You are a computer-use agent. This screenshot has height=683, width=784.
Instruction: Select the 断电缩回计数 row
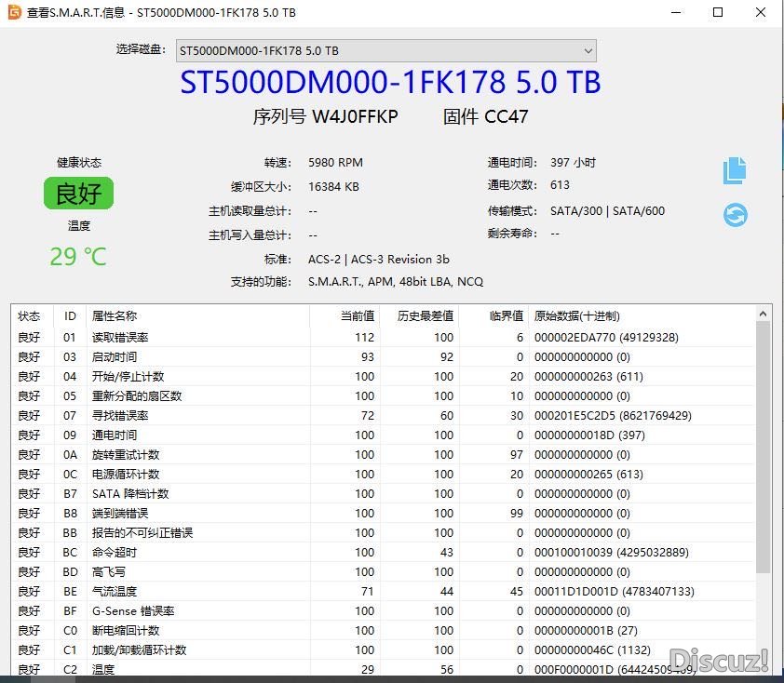point(383,630)
